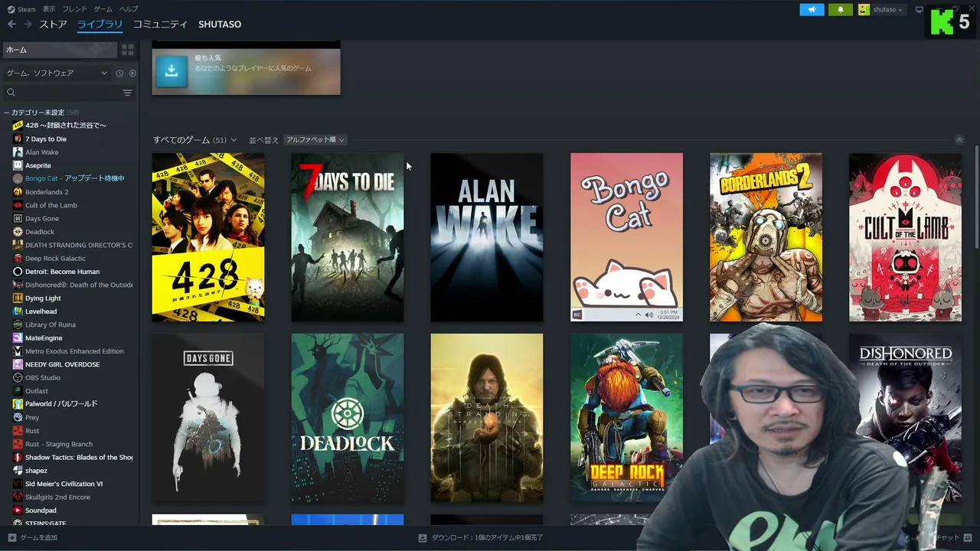Open the 428 game cover
The image size is (980, 551).
tap(208, 237)
